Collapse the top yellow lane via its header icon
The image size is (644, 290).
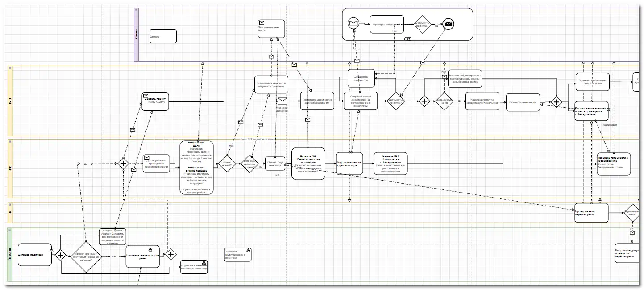click(x=11, y=68)
